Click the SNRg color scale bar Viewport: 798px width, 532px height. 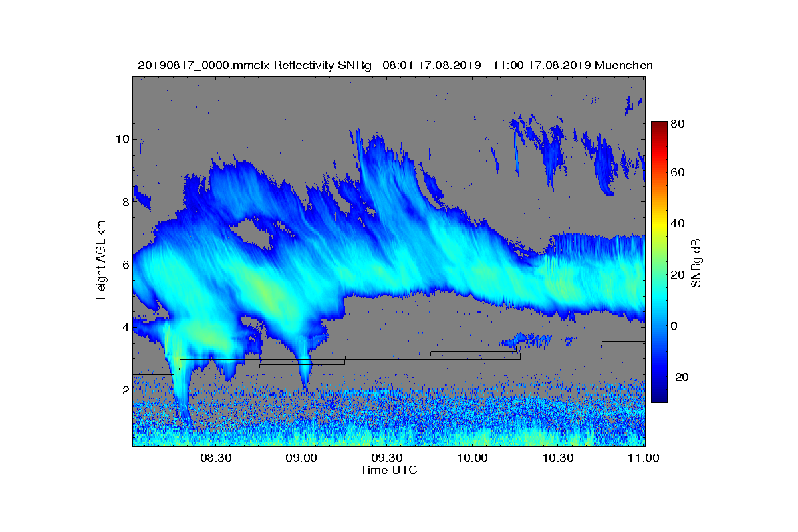(x=659, y=262)
